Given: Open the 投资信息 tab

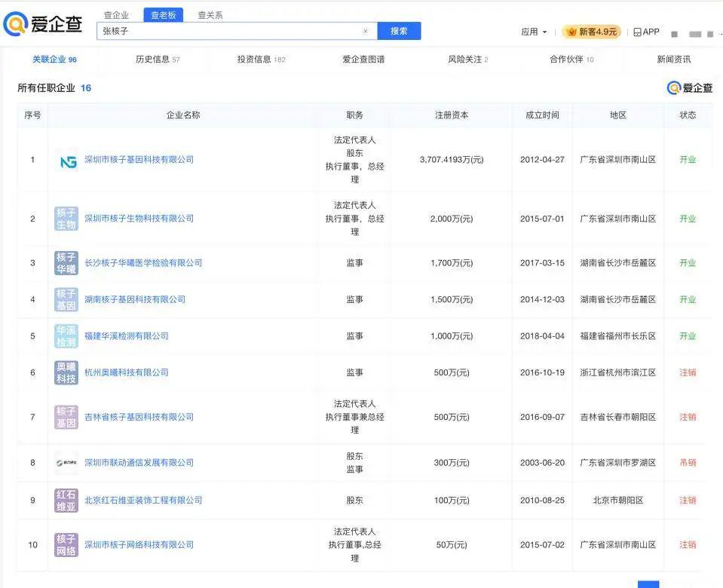Looking at the screenshot, I should (x=261, y=60).
